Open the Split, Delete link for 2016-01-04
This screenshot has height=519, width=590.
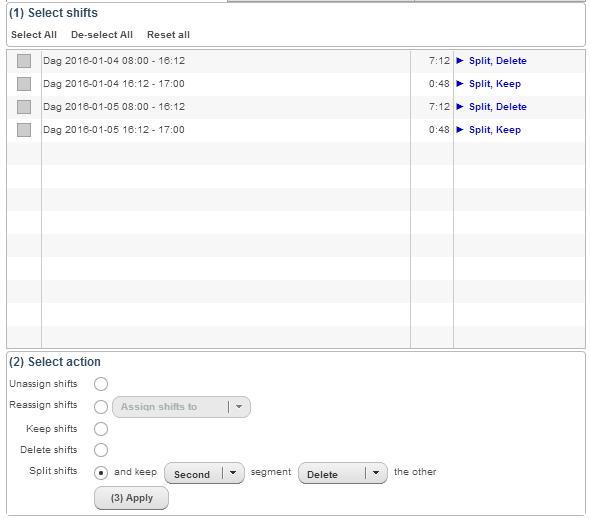coord(497,61)
